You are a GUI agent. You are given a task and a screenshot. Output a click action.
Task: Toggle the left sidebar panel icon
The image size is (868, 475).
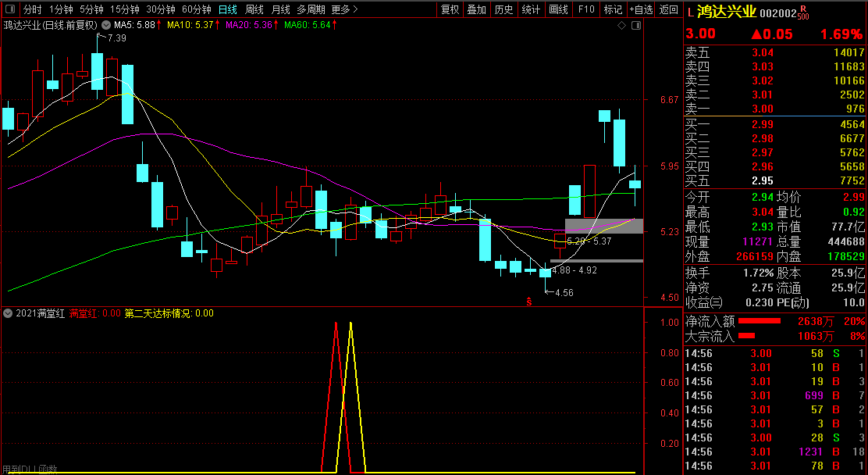pos(9,9)
